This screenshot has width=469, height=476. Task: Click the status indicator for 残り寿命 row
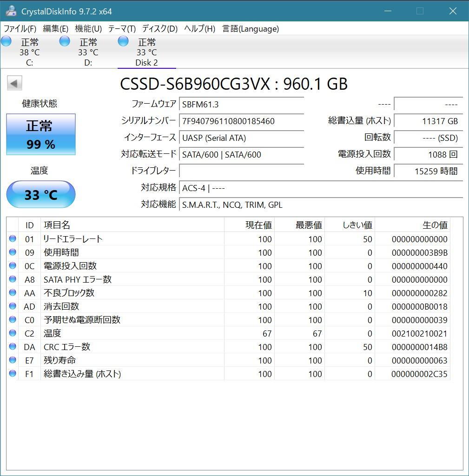(13, 360)
